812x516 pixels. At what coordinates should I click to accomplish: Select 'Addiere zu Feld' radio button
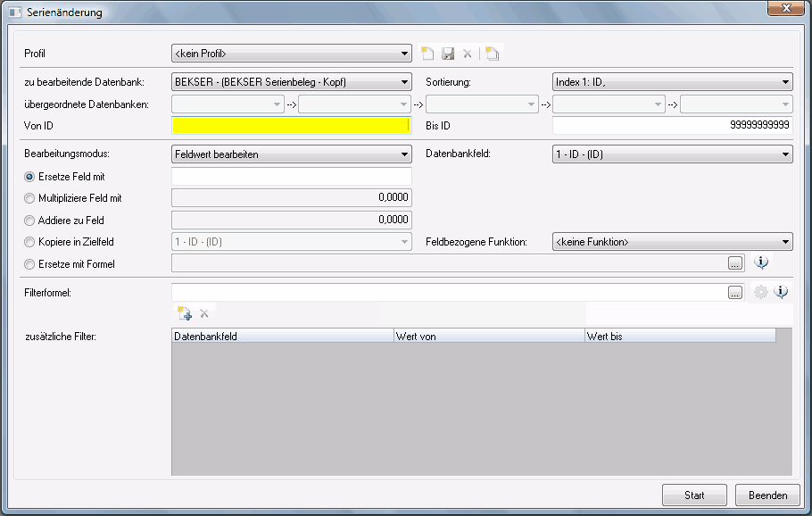coord(30,220)
